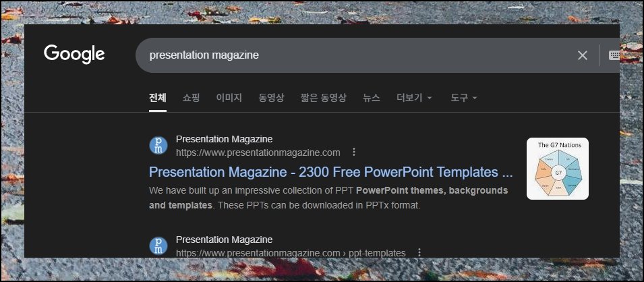Open the 짧은 동영상 tab

[324, 98]
